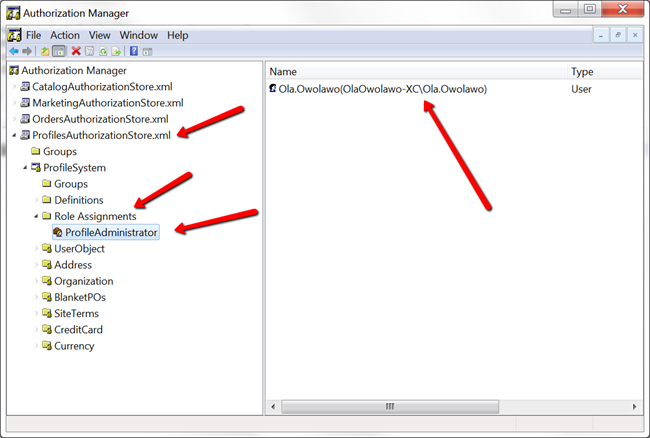
Task: Select the Authorization Manager root node
Action: tap(74, 70)
